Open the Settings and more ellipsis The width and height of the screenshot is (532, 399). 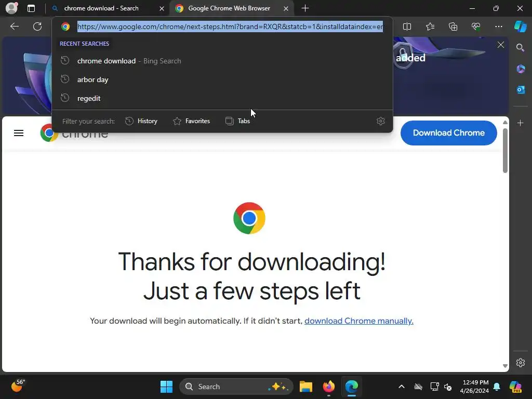coord(498,26)
